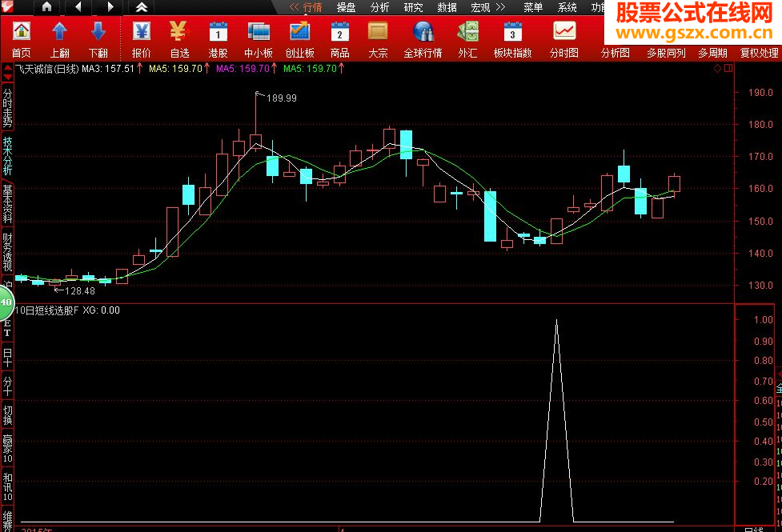
Task: Click the 下翻 page-down arrow icon
Action: coord(98,39)
